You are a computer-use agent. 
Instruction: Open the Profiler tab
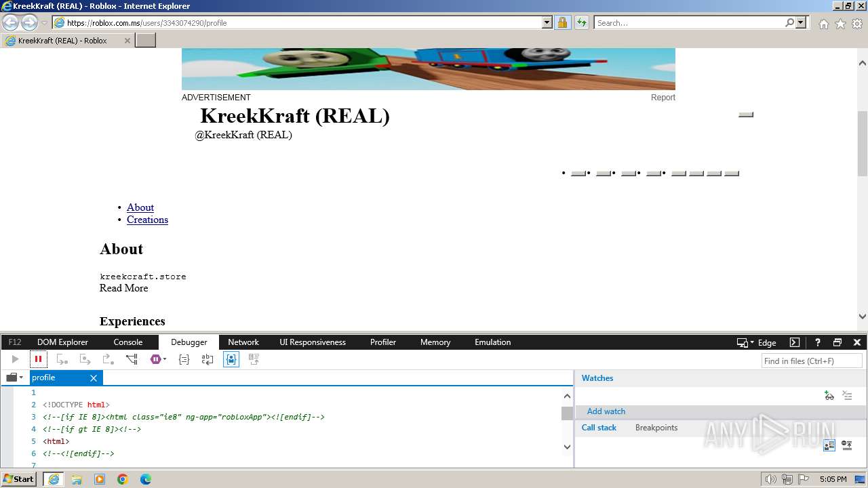[383, 342]
